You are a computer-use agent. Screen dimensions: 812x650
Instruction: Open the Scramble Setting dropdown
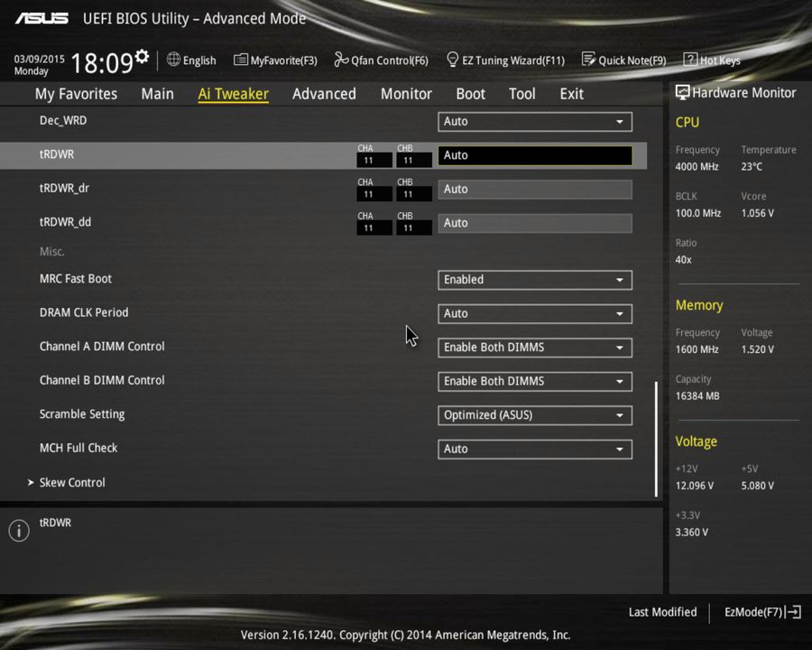click(x=534, y=414)
